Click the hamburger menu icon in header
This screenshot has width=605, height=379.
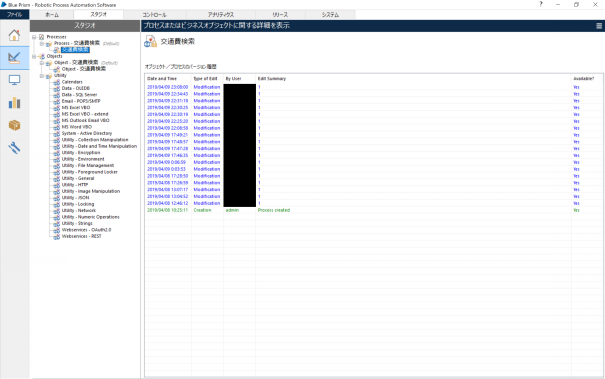click(599, 26)
